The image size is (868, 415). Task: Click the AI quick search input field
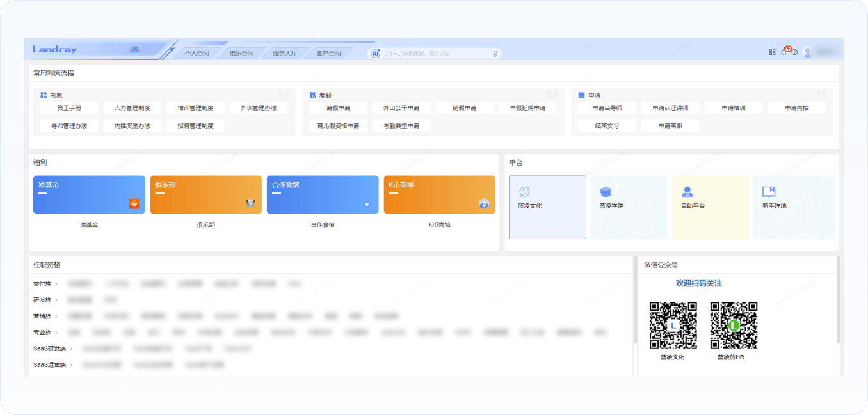(435, 54)
